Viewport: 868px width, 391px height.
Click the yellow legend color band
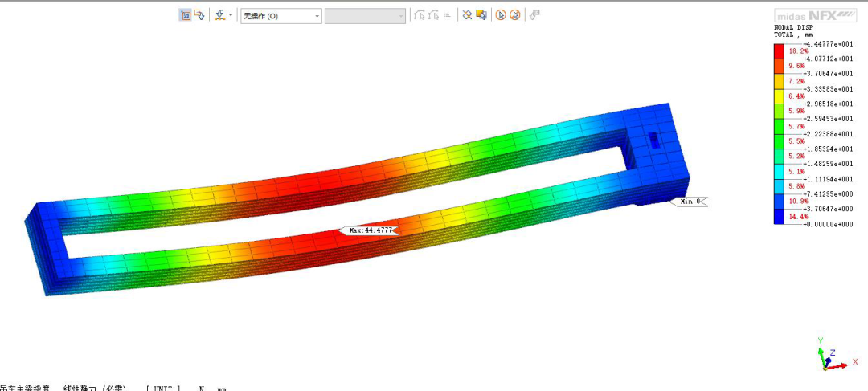coord(779,96)
